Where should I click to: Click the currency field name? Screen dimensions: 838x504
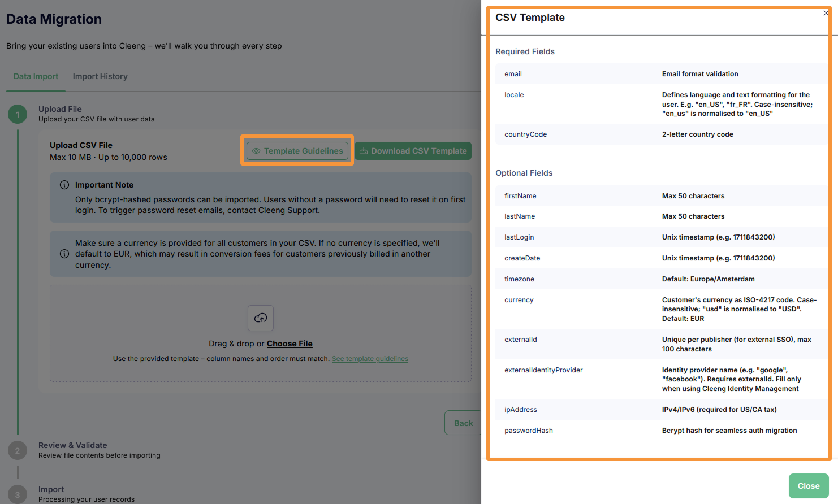click(x=519, y=300)
